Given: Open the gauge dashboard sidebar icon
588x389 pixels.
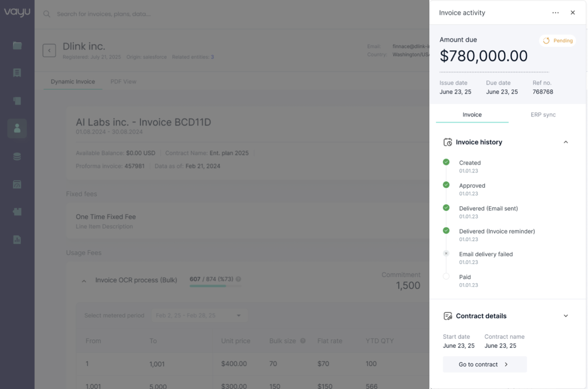Looking at the screenshot, I should coord(17,184).
